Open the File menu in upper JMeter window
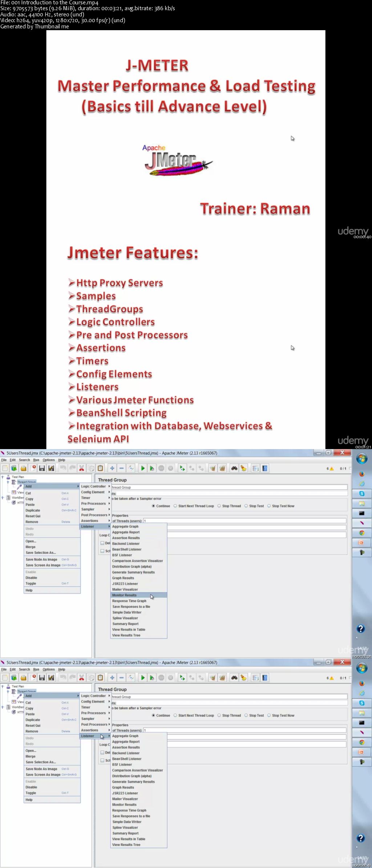Image resolution: width=372 pixels, height=868 pixels. pyautogui.click(x=4, y=460)
